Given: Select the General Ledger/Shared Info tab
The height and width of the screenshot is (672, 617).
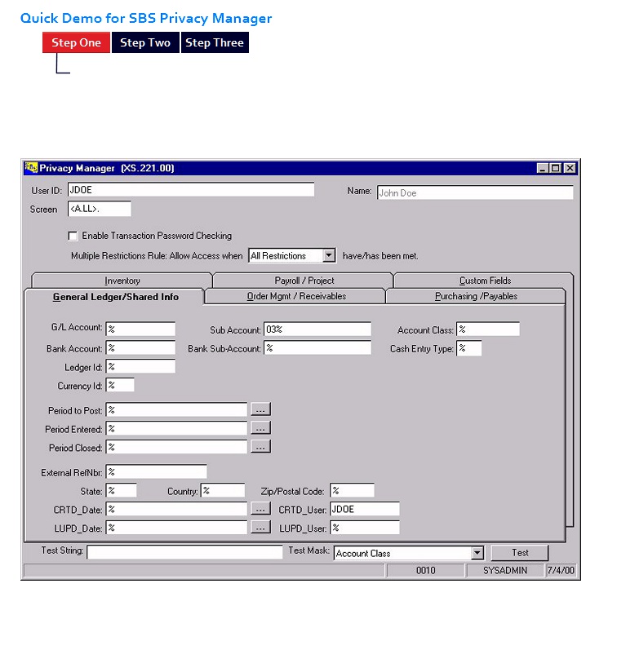Looking at the screenshot, I should (115, 297).
